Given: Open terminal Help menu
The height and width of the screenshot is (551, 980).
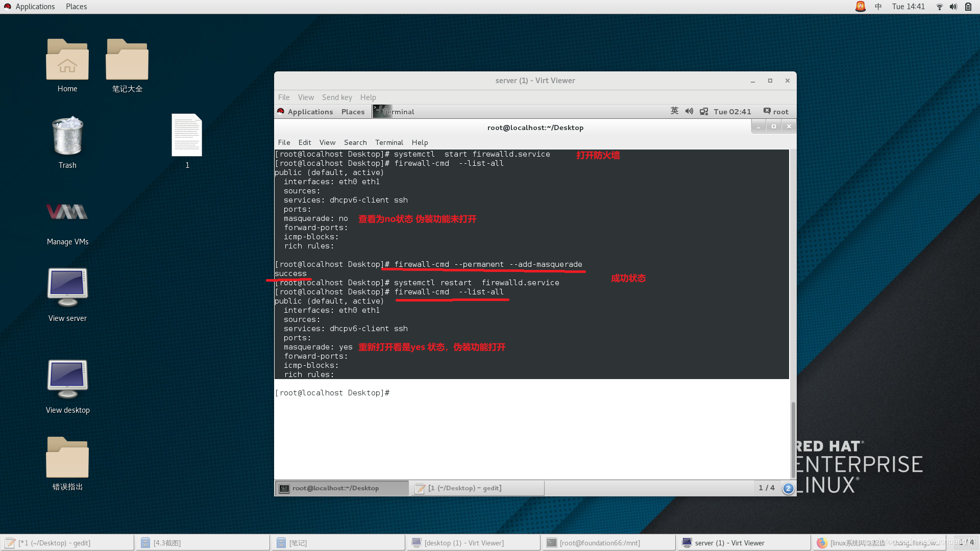Looking at the screenshot, I should coord(420,142).
